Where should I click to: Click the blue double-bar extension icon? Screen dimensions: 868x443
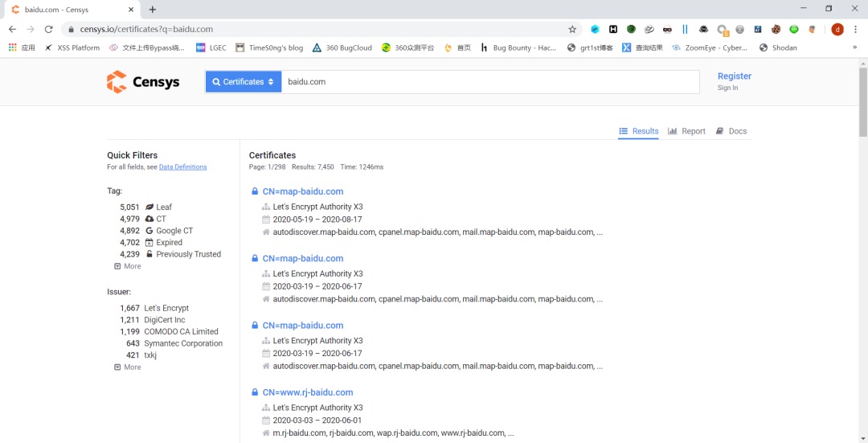pos(686,30)
